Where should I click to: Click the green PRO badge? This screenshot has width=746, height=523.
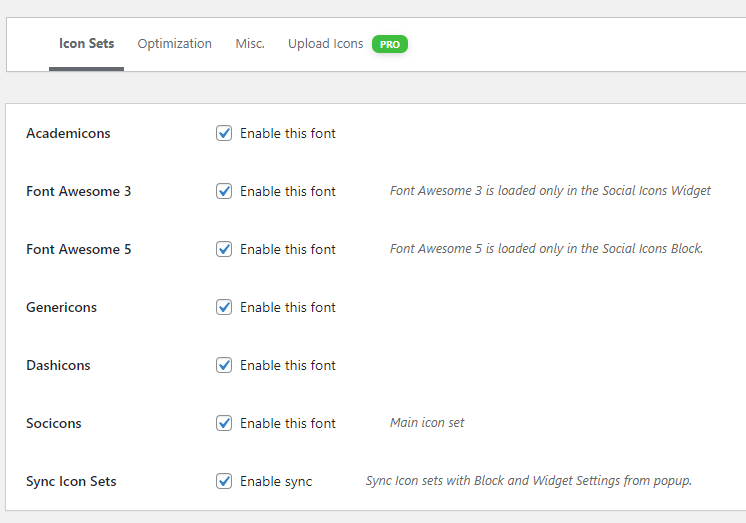tap(390, 44)
